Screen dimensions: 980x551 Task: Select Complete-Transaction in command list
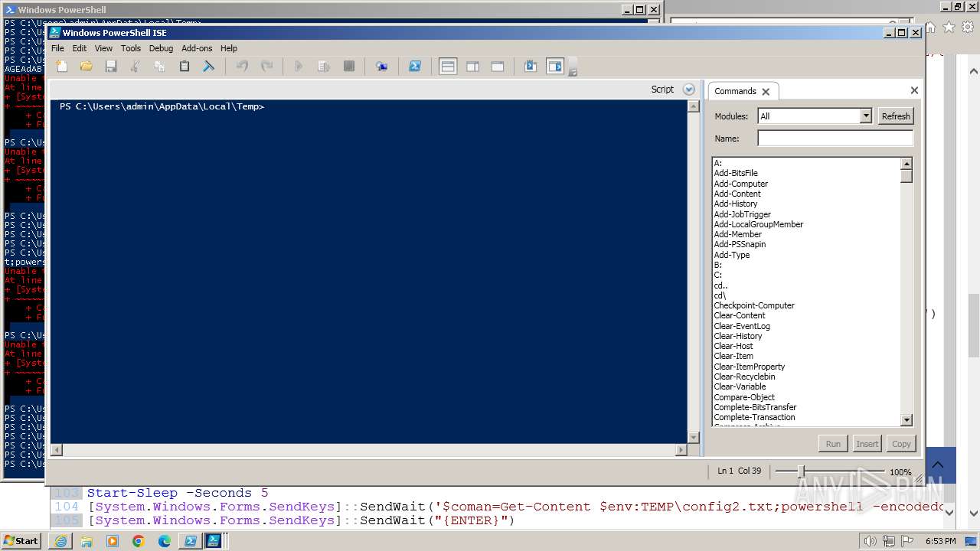(x=754, y=417)
